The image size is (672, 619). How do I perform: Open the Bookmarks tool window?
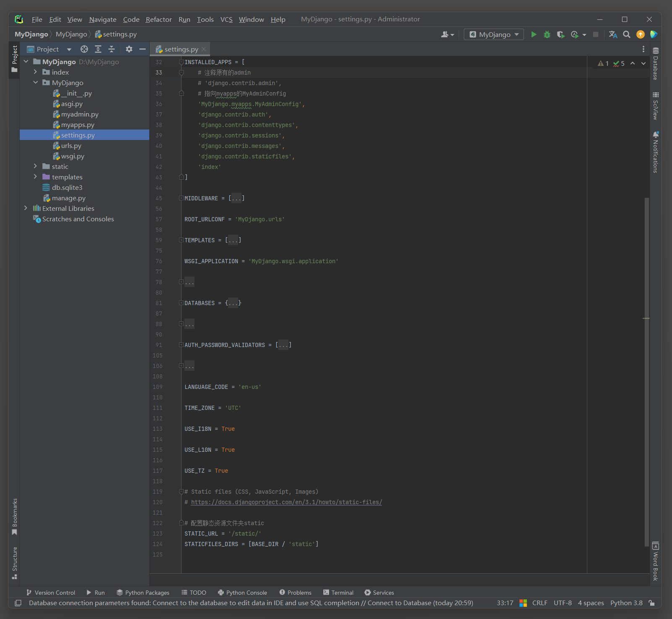tap(15, 517)
